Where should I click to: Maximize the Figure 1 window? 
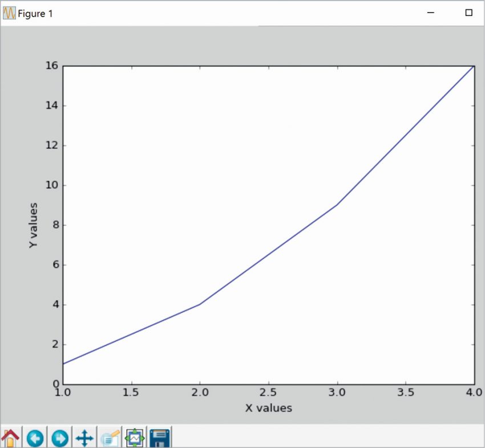tap(468, 13)
